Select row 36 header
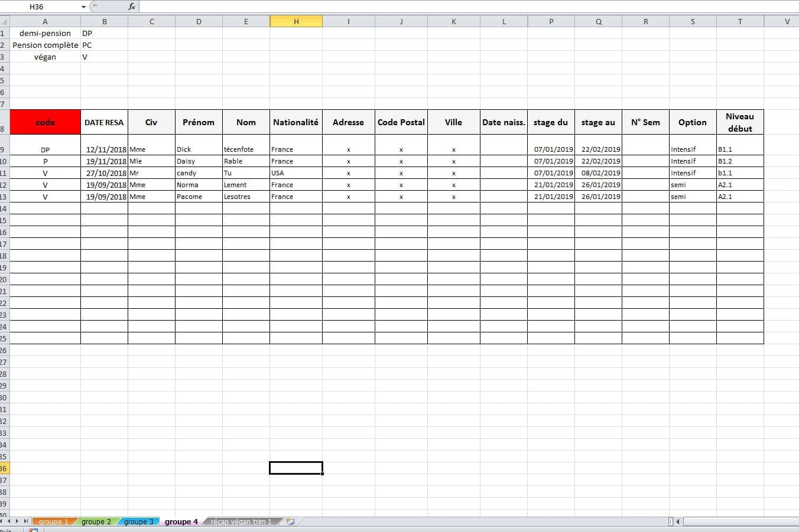Viewport: 799px width, 532px height. (x=4, y=468)
